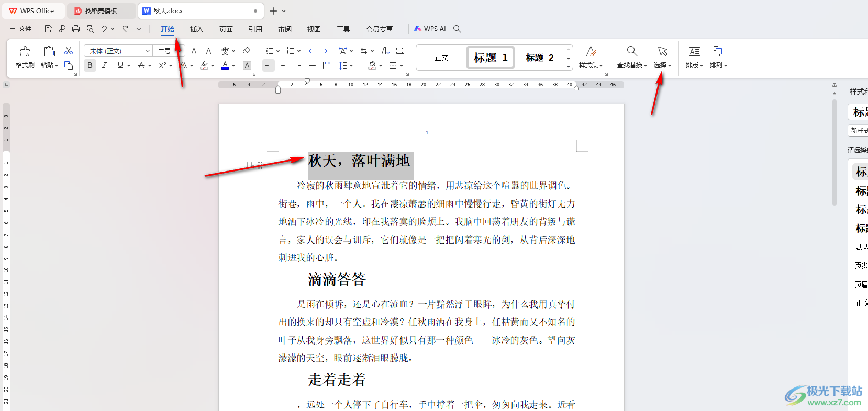Expand the styles gallery more arrow

tap(569, 66)
